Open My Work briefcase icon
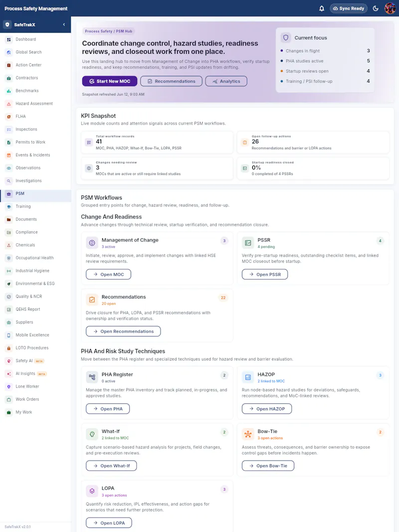Screen dimensions: 399x532 tap(9, 412)
